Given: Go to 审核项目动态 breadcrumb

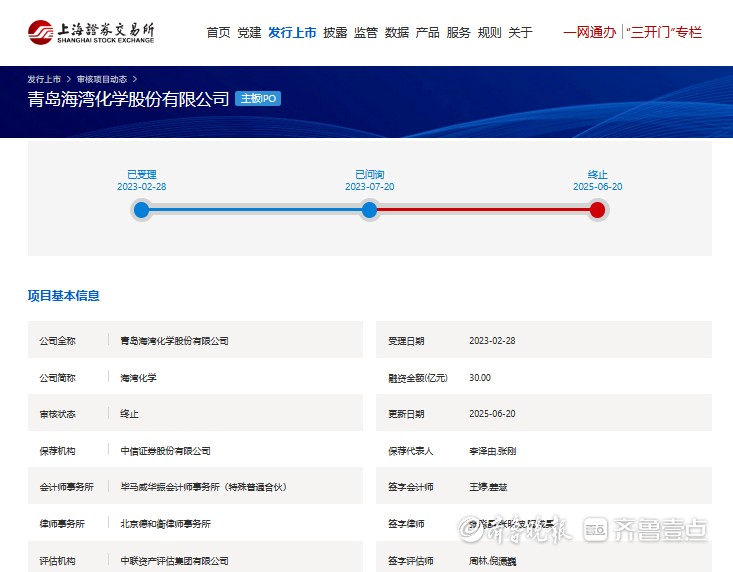Looking at the screenshot, I should pyautogui.click(x=102, y=79).
